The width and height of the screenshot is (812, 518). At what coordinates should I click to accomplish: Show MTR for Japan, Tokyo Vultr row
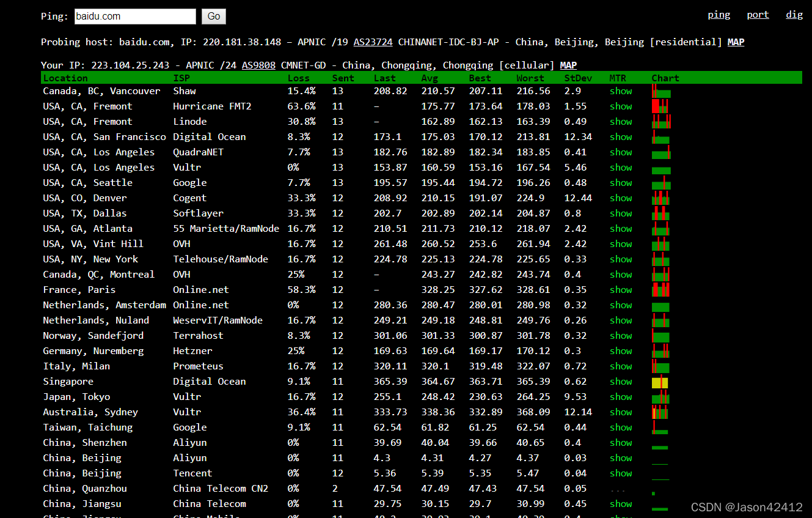(x=621, y=397)
